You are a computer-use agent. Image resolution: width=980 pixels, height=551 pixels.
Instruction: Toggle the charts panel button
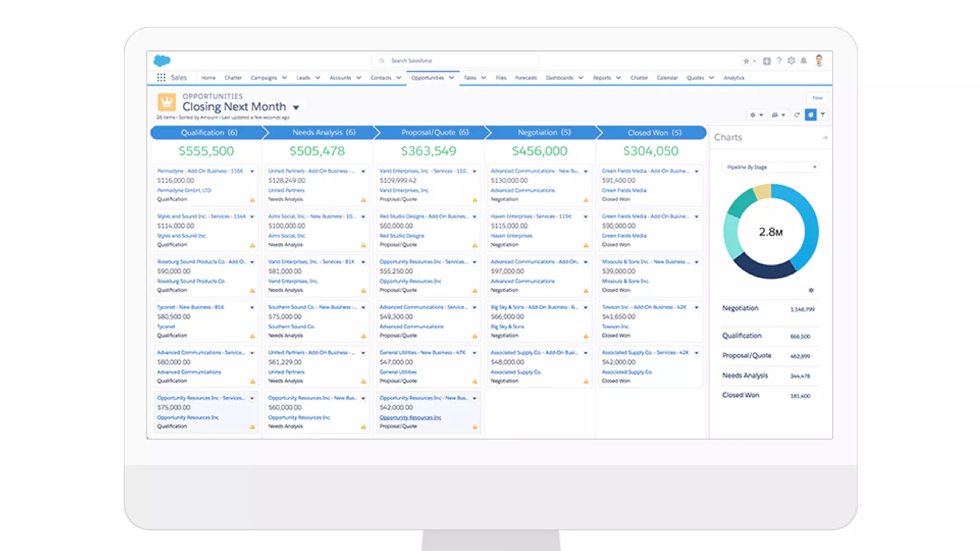pos(810,115)
